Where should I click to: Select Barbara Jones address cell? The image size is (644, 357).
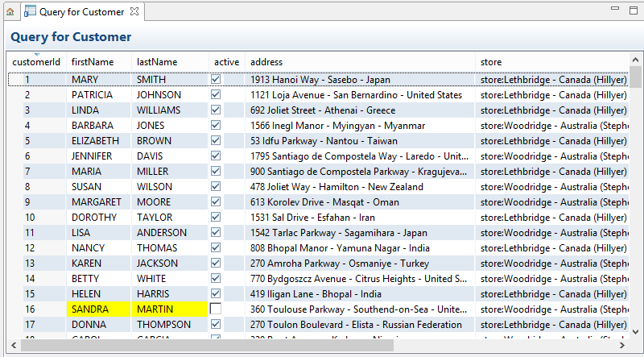point(358,126)
